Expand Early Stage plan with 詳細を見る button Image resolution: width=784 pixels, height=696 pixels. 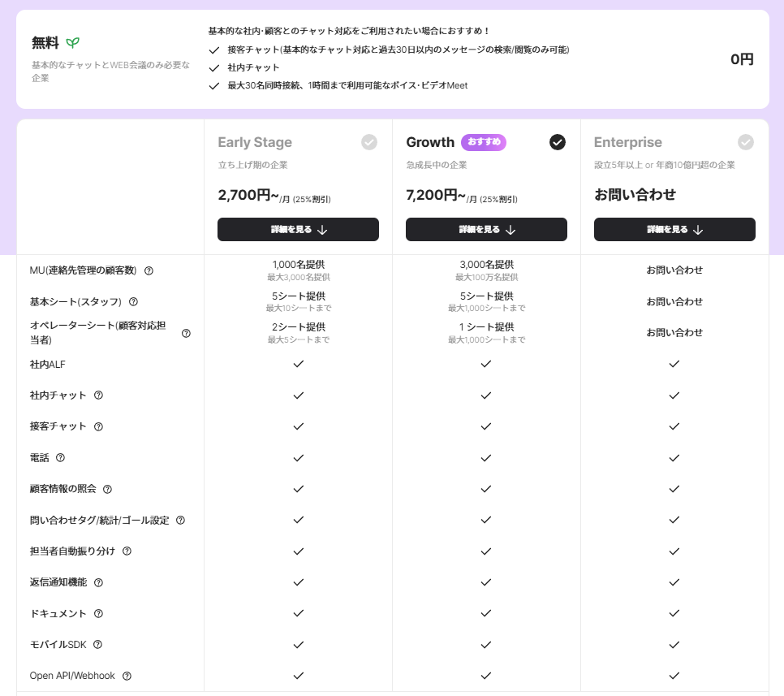298,230
